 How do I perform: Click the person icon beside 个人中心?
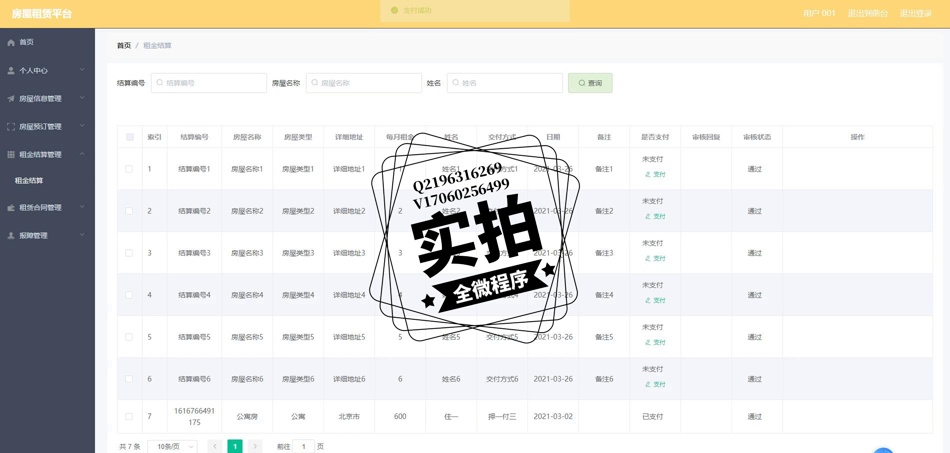pyautogui.click(x=11, y=71)
